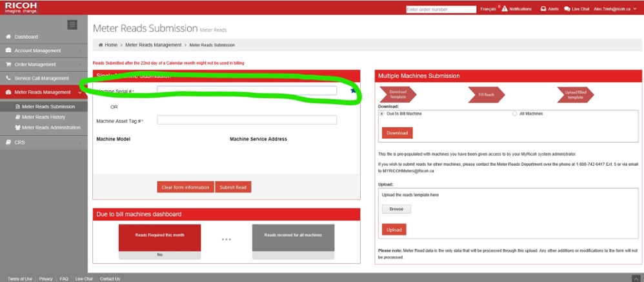
Task: Click the Submit Read button
Action: tap(233, 187)
